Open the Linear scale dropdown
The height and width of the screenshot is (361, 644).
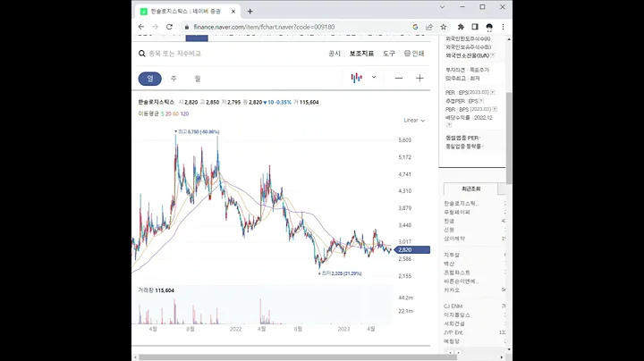pyautogui.click(x=414, y=121)
